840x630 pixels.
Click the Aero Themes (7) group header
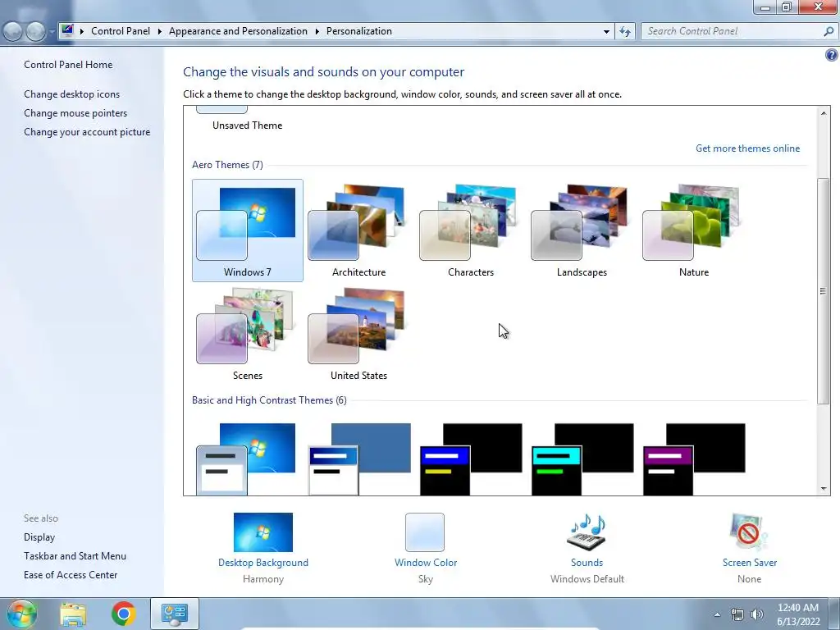click(x=228, y=164)
